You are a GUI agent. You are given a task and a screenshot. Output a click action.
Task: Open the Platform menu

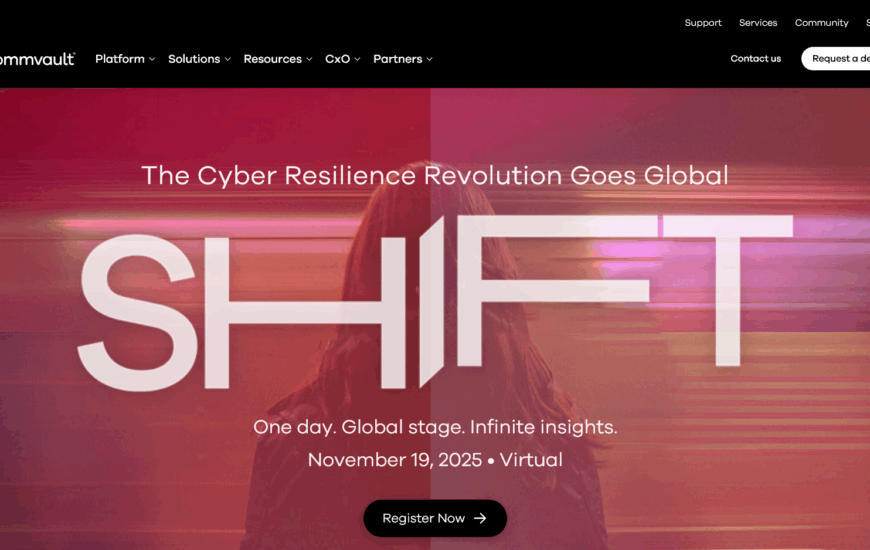click(120, 59)
